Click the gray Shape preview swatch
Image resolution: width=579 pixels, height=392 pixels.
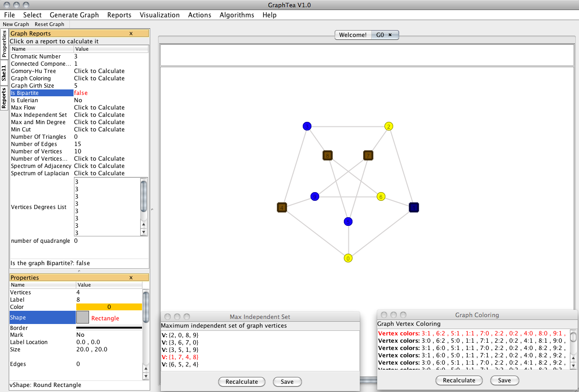pos(83,318)
